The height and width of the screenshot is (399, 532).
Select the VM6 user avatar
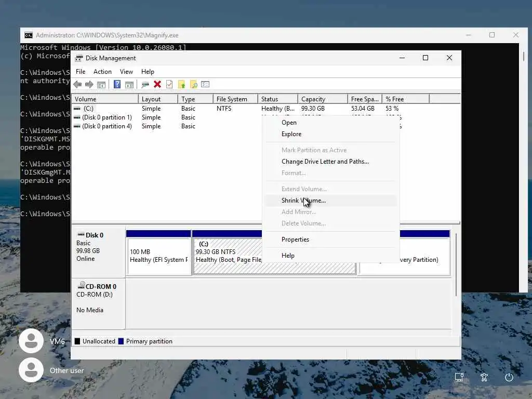click(31, 341)
